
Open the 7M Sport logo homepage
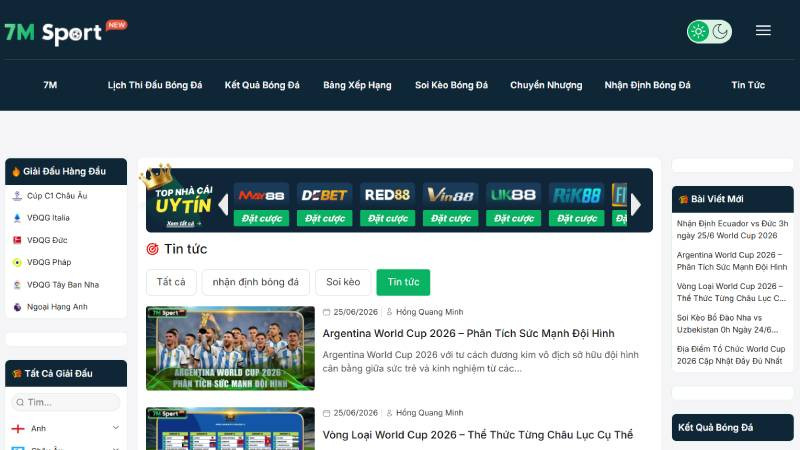[x=65, y=33]
